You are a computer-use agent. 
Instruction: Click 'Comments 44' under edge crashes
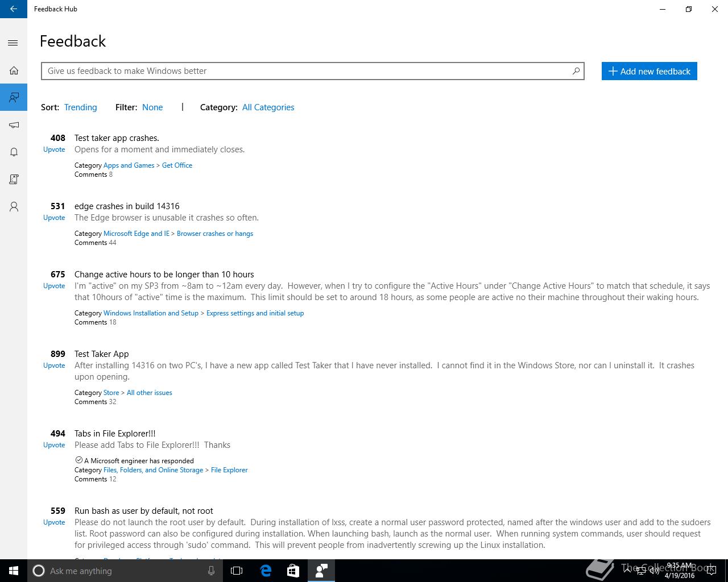[x=96, y=243]
